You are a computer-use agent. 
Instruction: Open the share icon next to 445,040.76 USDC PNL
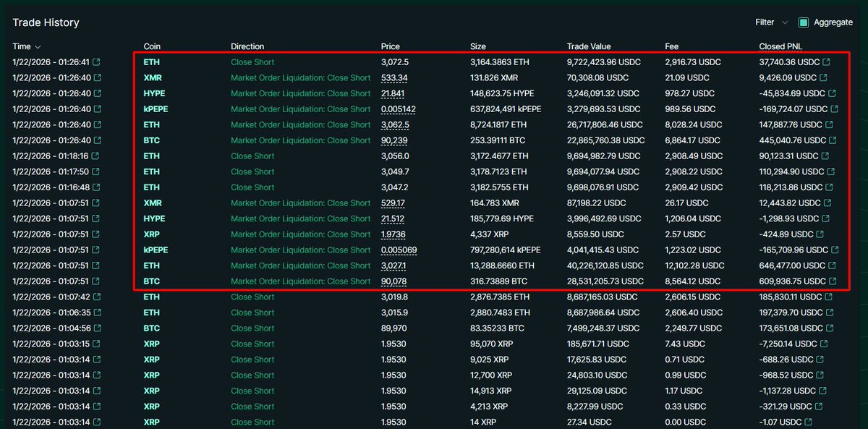pyautogui.click(x=831, y=140)
